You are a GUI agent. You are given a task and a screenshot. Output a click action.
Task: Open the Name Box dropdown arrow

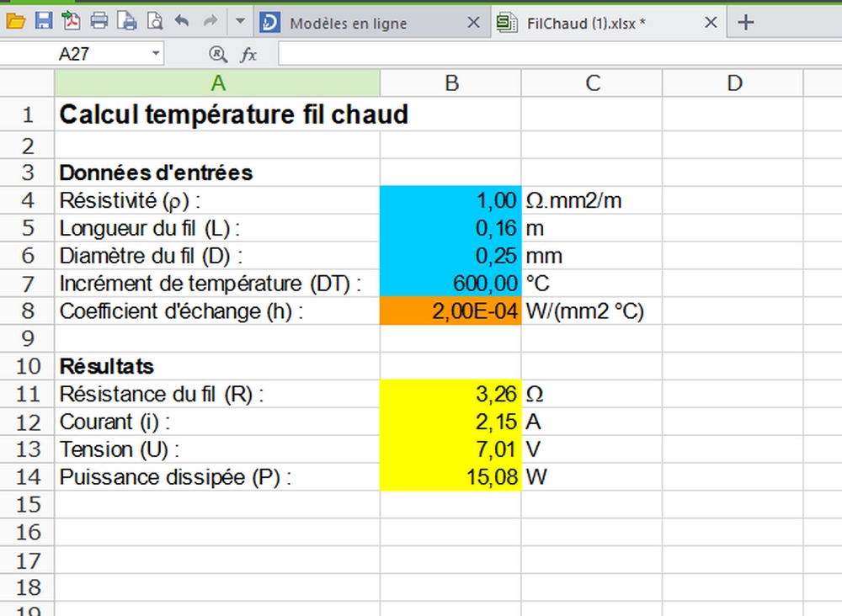point(156,54)
